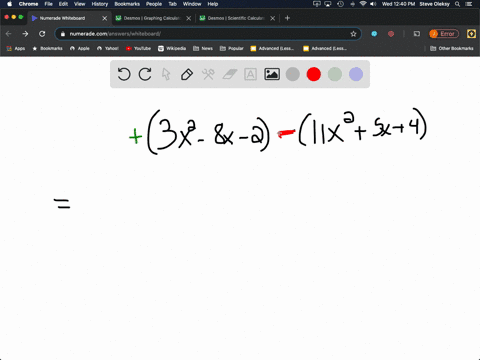Open the tools settings icon
The height and width of the screenshot is (360, 480).
(x=208, y=74)
